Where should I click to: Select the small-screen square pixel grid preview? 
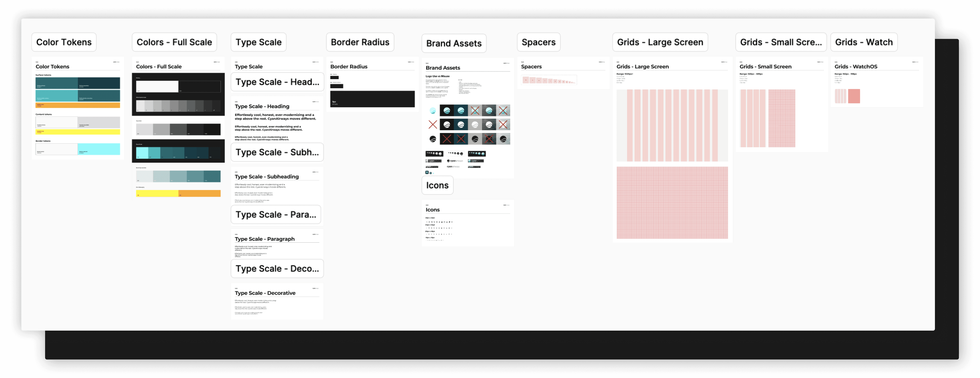point(782,118)
